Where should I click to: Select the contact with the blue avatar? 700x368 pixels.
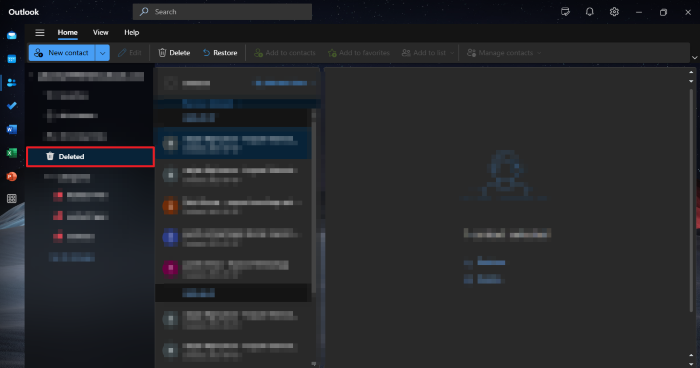click(x=234, y=237)
